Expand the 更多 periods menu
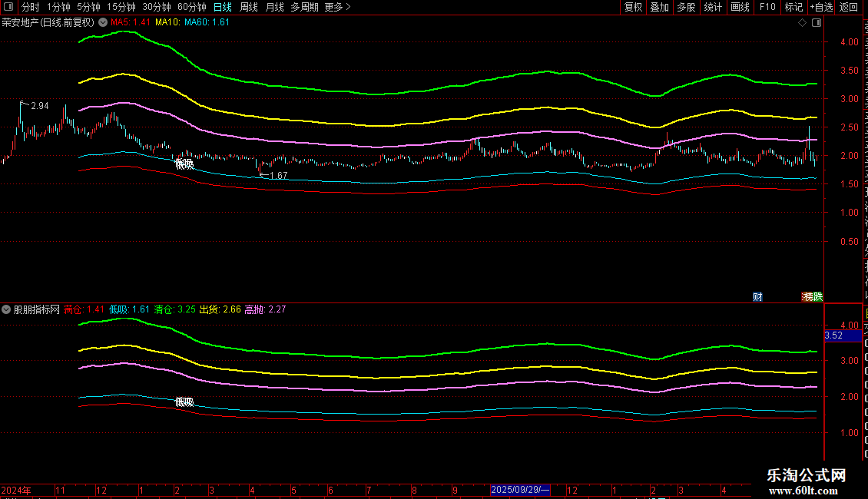Image resolution: width=868 pixels, height=499 pixels. click(338, 7)
